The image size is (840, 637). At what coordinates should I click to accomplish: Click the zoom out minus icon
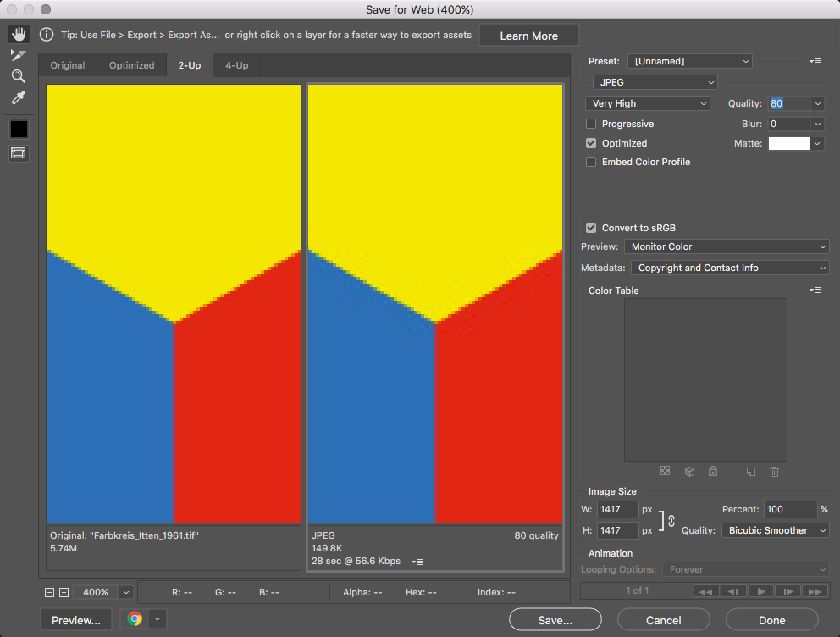pyautogui.click(x=49, y=593)
